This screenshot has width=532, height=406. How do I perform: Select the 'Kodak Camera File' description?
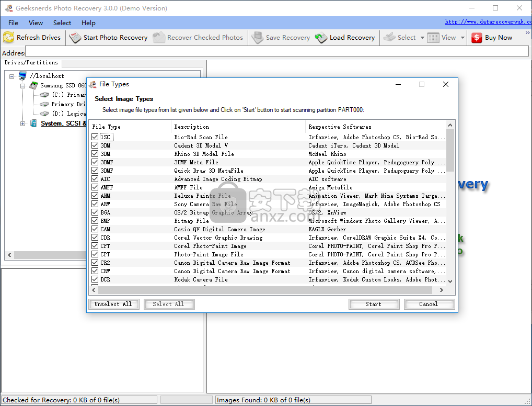pyautogui.click(x=201, y=279)
